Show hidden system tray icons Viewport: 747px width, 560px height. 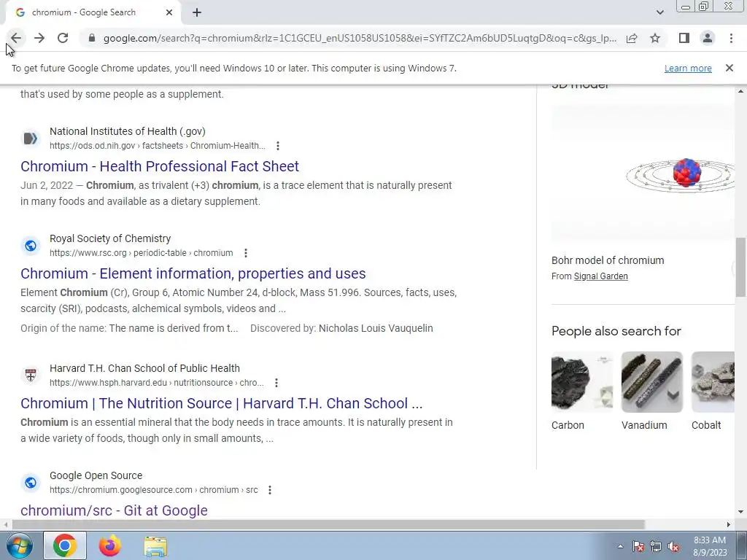click(620, 547)
